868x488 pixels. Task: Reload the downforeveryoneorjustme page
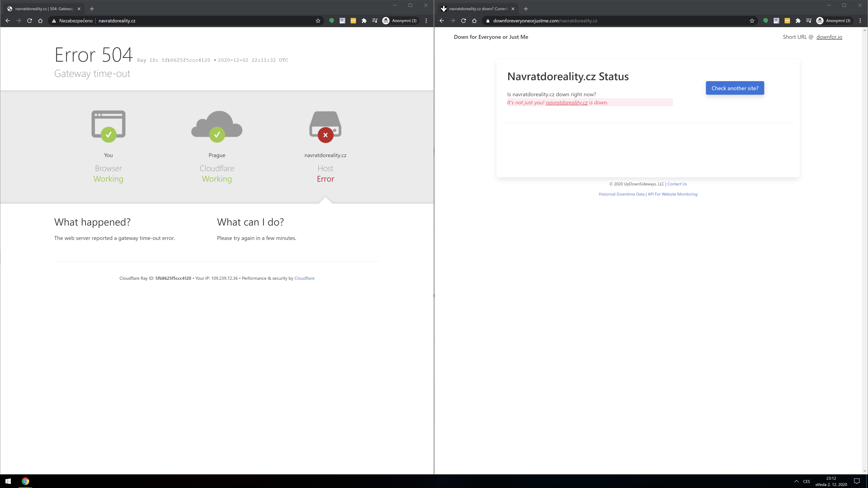click(x=463, y=21)
